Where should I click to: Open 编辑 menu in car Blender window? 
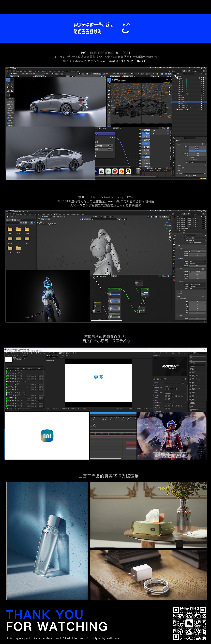click(14, 71)
